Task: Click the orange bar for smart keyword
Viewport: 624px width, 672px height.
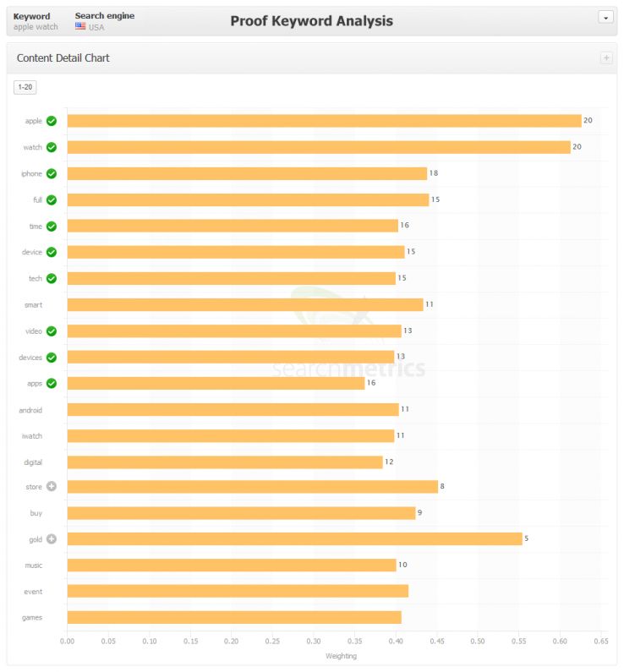Action: point(245,304)
